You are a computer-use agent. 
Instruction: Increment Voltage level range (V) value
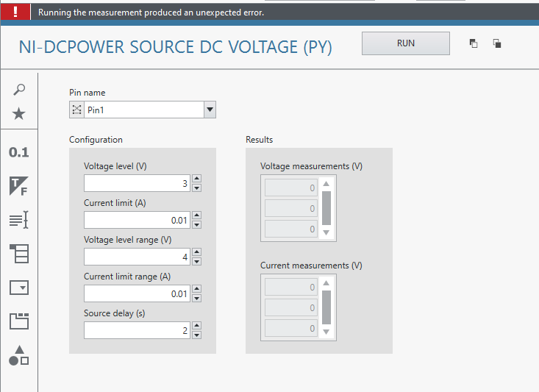point(196,252)
